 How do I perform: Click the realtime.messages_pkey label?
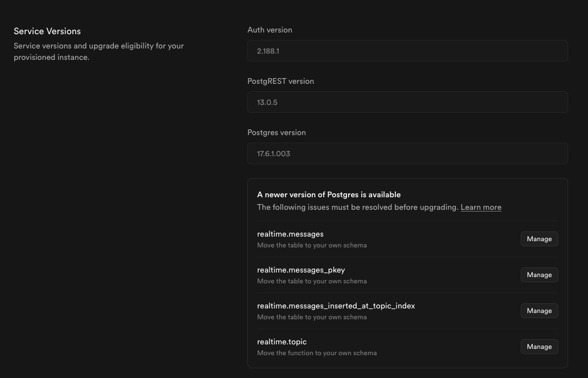tap(301, 270)
